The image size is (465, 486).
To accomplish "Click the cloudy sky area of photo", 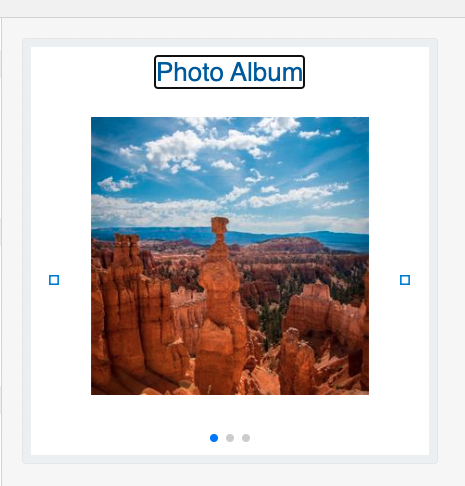I will point(230,167).
